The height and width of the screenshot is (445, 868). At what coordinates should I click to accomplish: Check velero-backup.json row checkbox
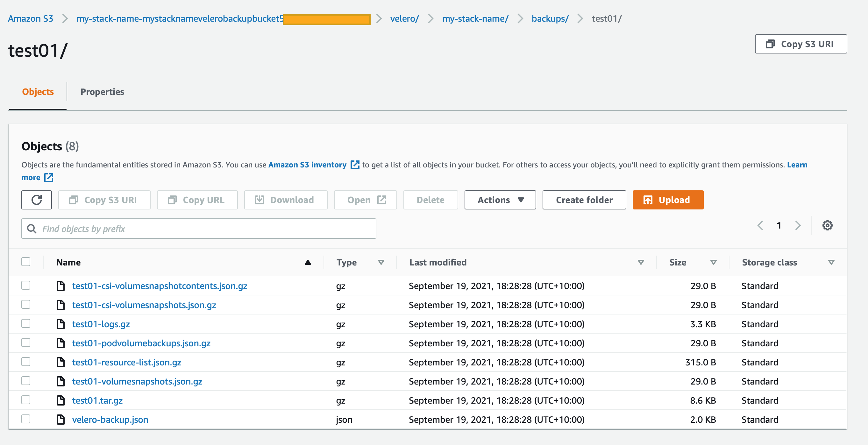(x=26, y=419)
